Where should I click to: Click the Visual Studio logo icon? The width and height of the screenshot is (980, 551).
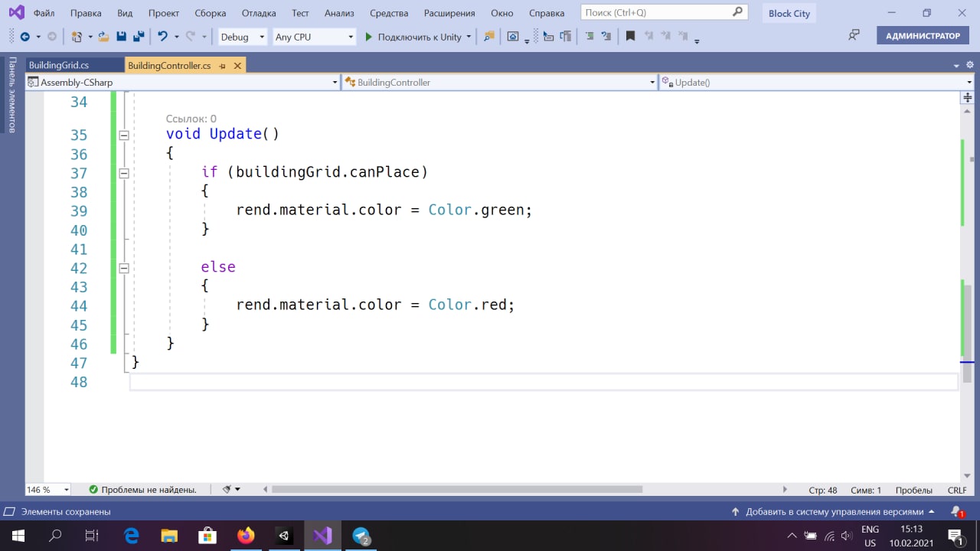[x=16, y=13]
